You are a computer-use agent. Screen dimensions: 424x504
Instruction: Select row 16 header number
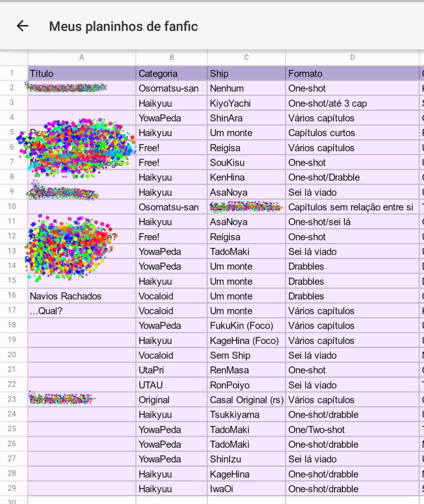pyautogui.click(x=12, y=295)
